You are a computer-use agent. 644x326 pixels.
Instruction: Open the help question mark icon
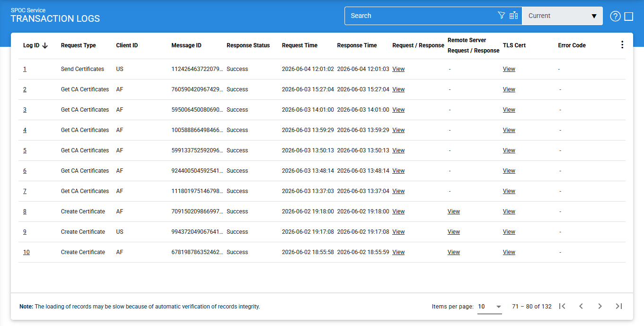click(615, 16)
